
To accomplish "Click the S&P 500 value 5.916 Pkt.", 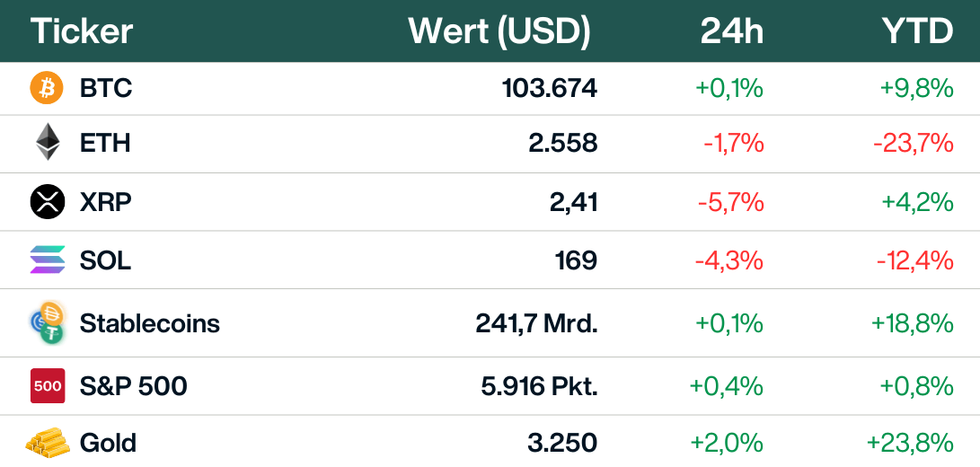I will coord(539,386).
